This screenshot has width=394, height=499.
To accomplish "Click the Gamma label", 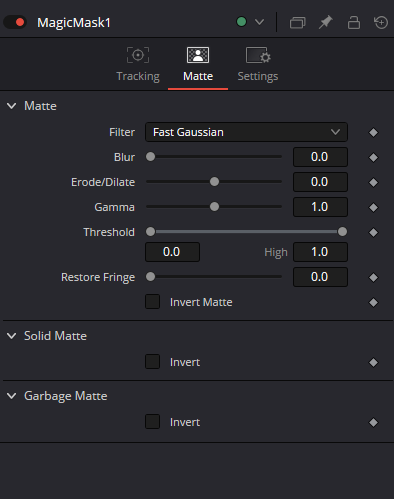I will click(x=114, y=207).
